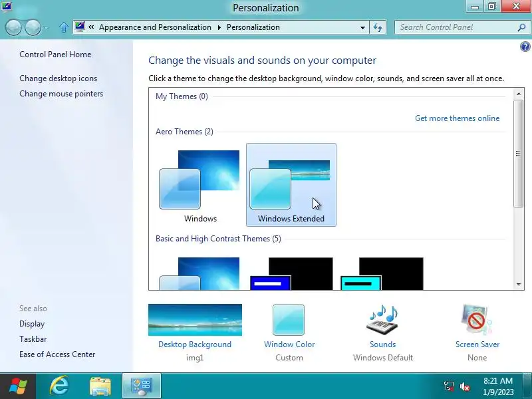Open Change mouse pointers
This screenshot has width=532, height=399.
click(61, 94)
